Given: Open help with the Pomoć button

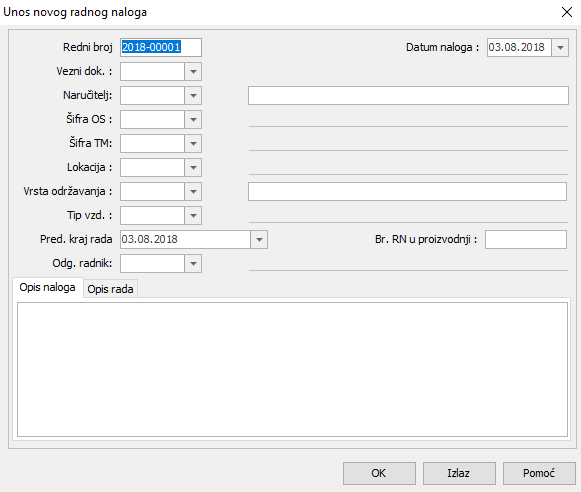Looking at the screenshot, I should point(539,473).
